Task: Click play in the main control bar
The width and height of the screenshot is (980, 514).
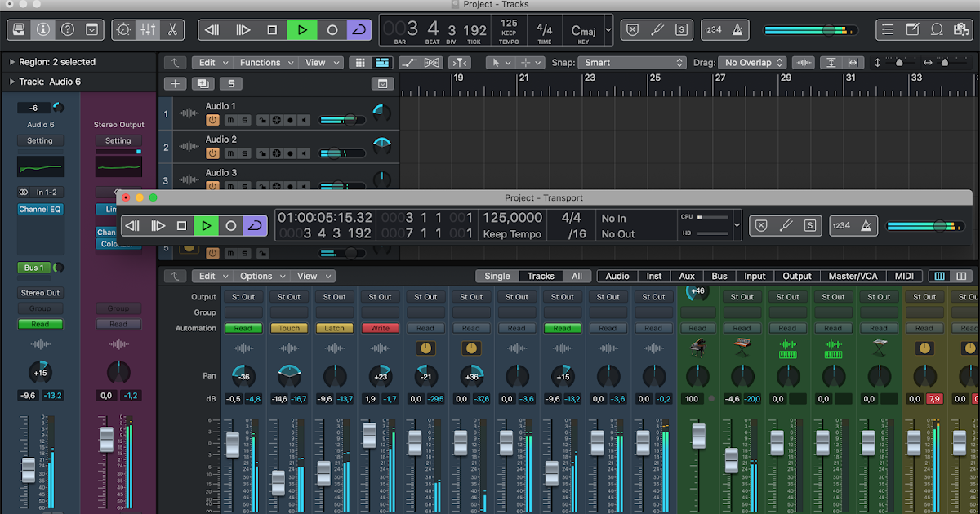Action: click(302, 30)
